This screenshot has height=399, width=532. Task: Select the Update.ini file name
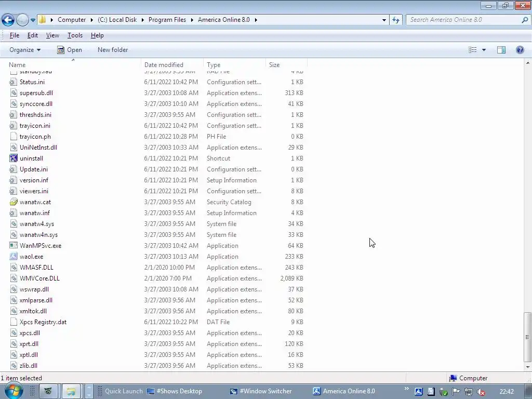click(x=34, y=169)
